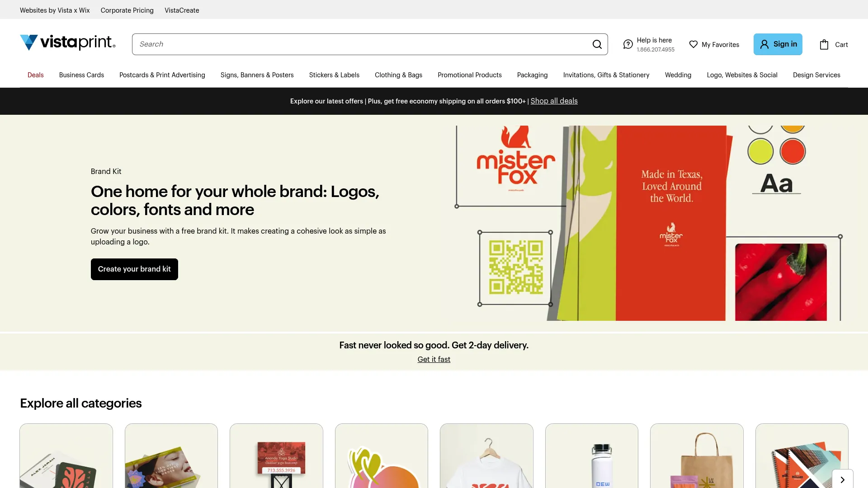Click Create your brand kit button

click(134, 269)
